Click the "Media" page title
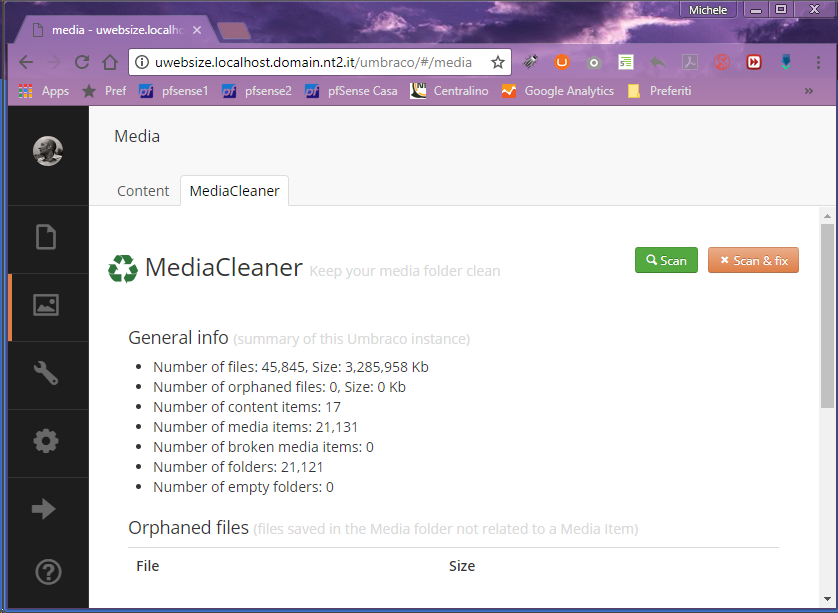 click(137, 136)
